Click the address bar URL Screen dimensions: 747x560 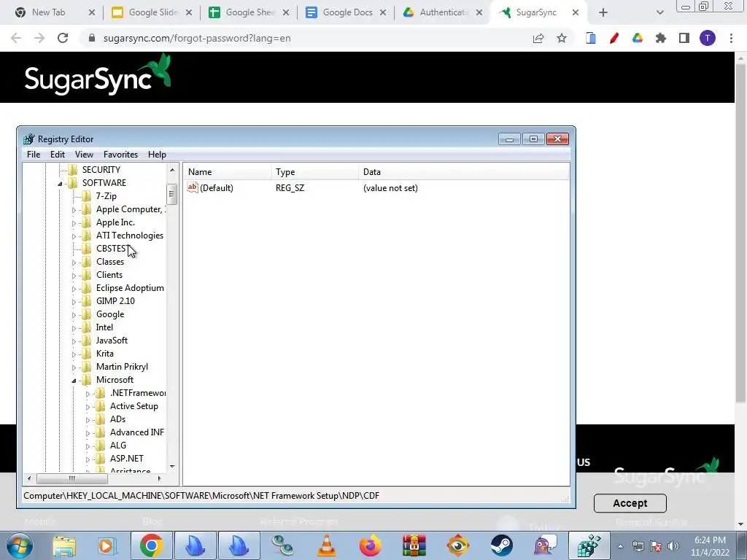197,38
